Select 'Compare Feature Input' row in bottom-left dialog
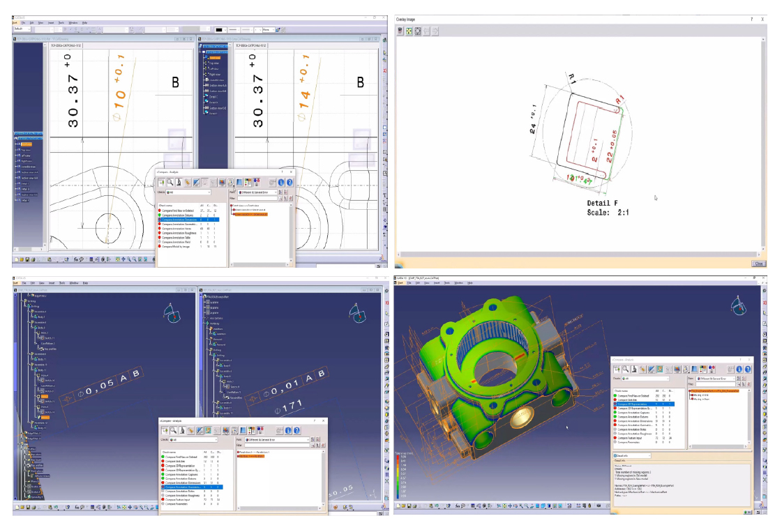The width and height of the screenshot is (782, 532). [x=192, y=500]
